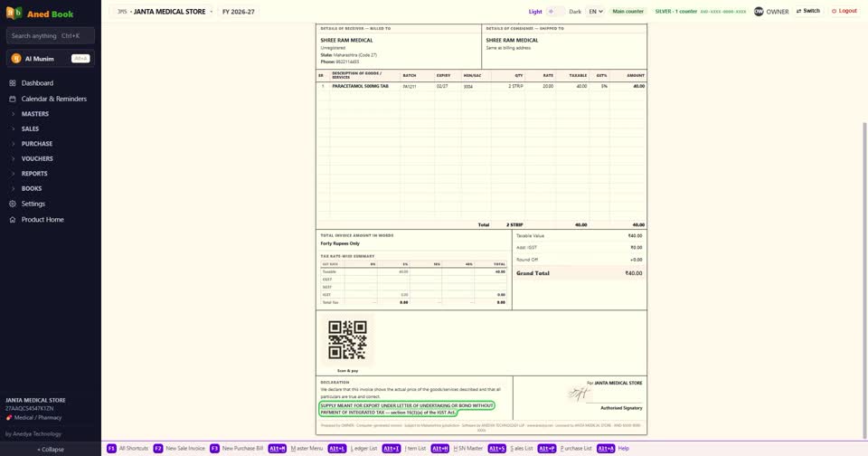Open the FY 2026-27 year selector

pyautogui.click(x=239, y=11)
